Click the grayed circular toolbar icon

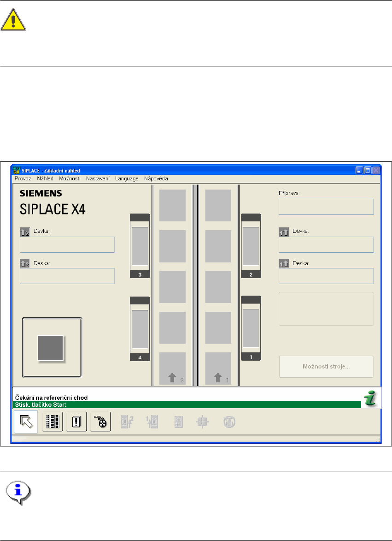pos(229,422)
